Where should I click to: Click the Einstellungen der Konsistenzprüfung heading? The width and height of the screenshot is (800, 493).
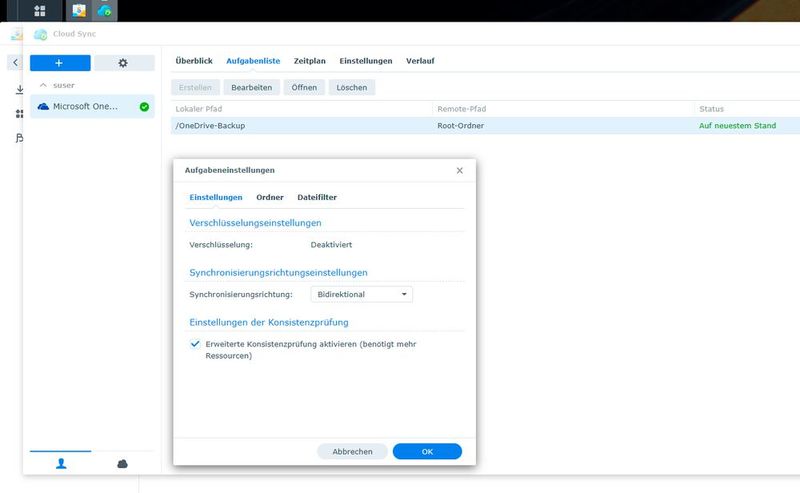(x=269, y=323)
